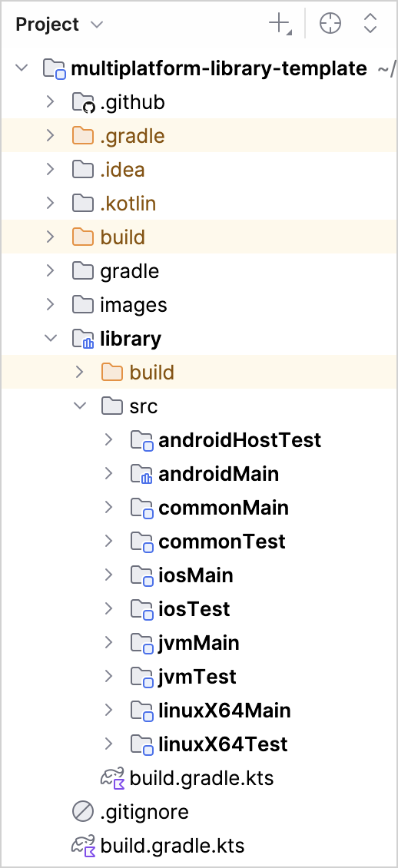The width and height of the screenshot is (398, 868).
Task: Select the iosTest source set
Action: 194,609
